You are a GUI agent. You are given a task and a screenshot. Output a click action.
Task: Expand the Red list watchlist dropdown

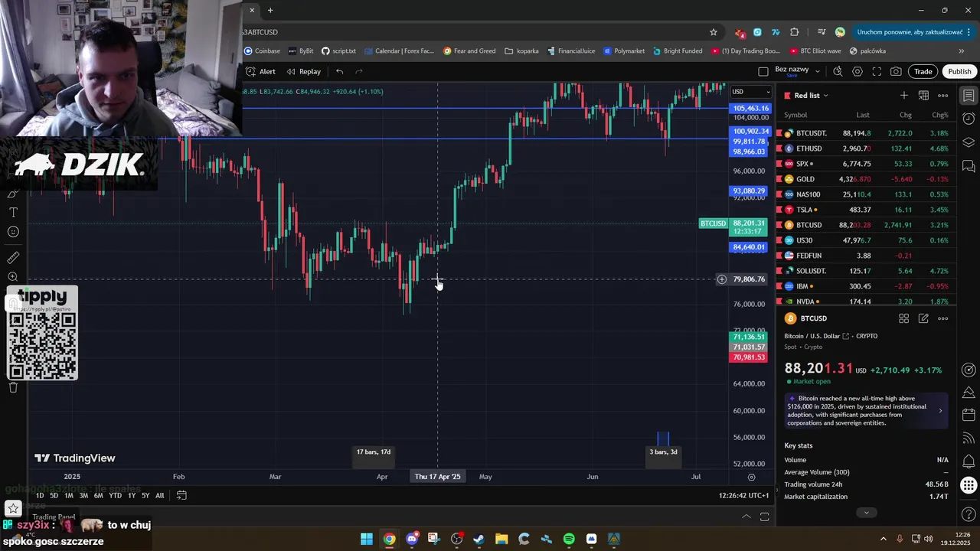812,95
